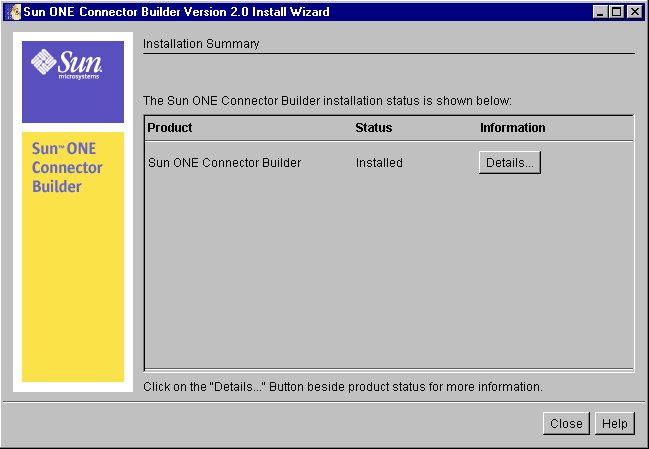Image resolution: width=649 pixels, height=449 pixels.
Task: Click the yellow panel's 'Sun ONE Connector Builder' title
Action: [x=67, y=167]
